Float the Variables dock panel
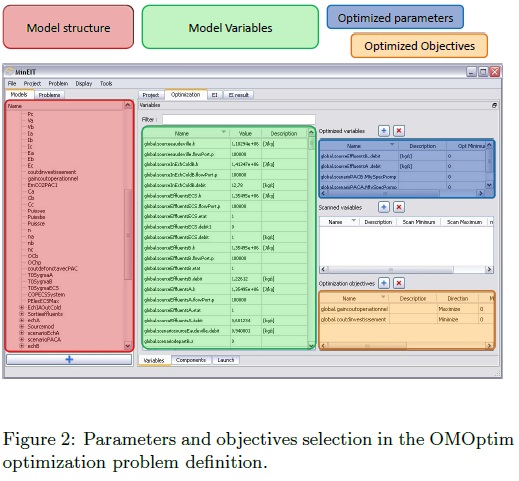This screenshot has height=481, width=519. click(494, 105)
